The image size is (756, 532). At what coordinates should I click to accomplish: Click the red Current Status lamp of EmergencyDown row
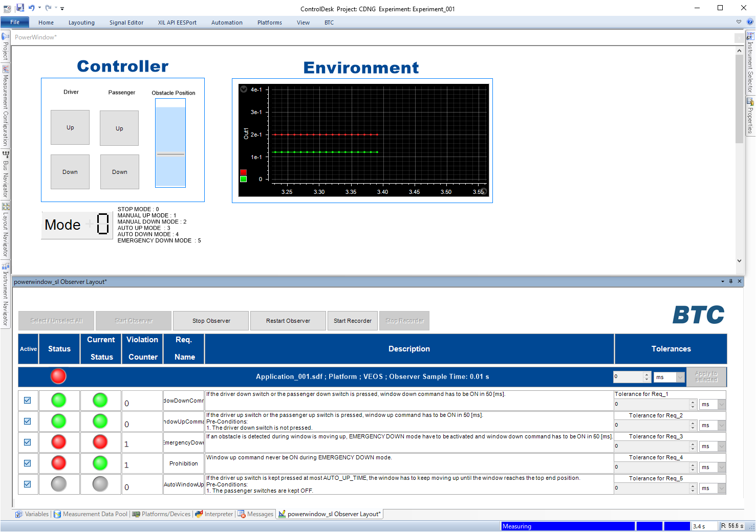[100, 442]
